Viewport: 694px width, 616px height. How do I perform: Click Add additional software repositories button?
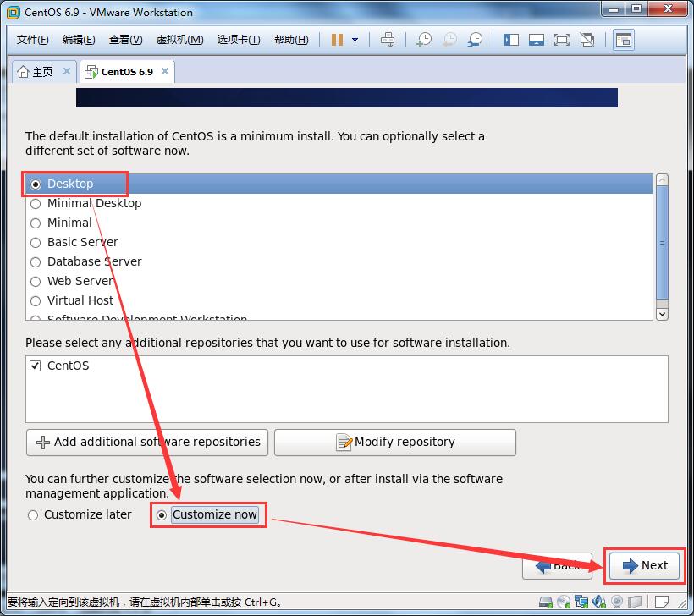[x=147, y=442]
